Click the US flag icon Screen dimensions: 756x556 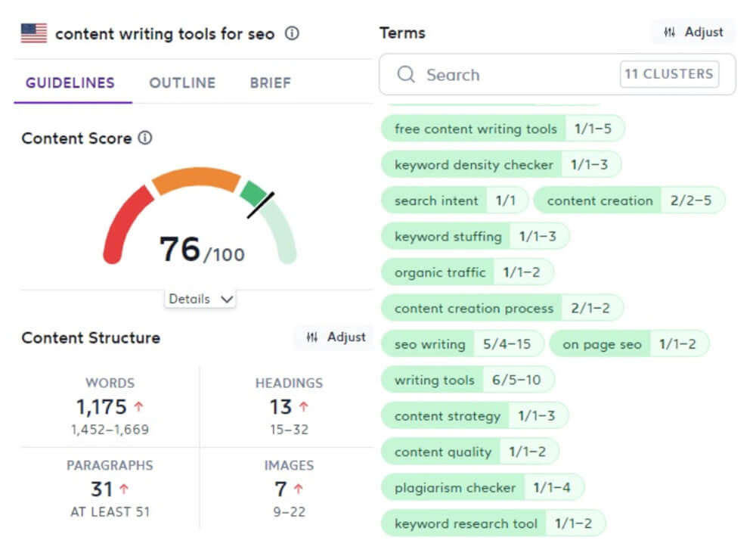click(x=34, y=33)
